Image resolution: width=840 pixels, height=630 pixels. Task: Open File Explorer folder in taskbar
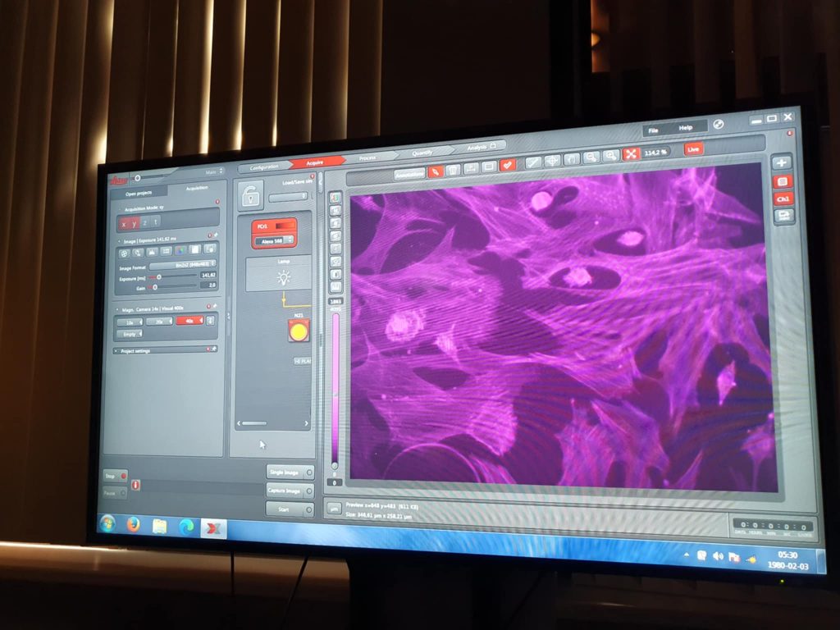coord(159,526)
